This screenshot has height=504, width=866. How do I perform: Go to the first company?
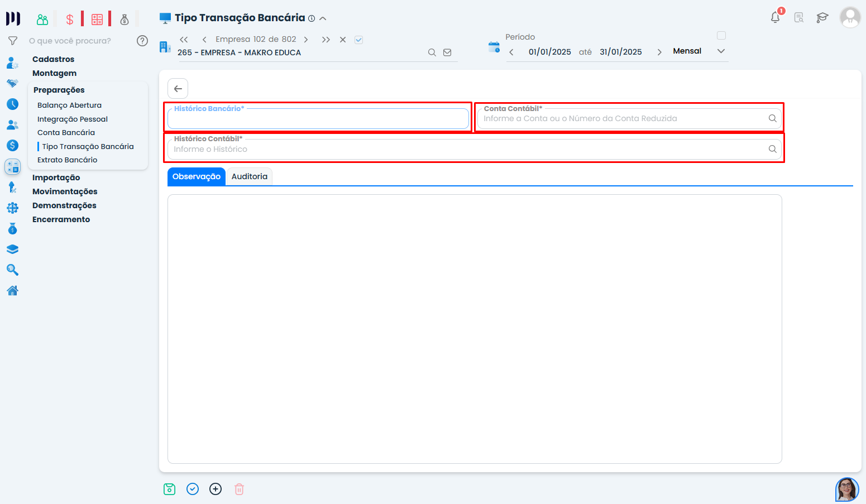[x=184, y=40]
